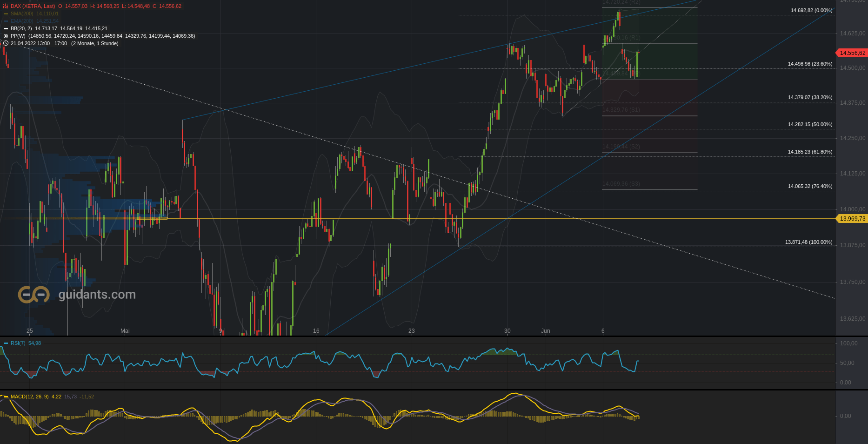Click price axis value 14.625,00
Screen dimensions: 868x444
[853, 34]
